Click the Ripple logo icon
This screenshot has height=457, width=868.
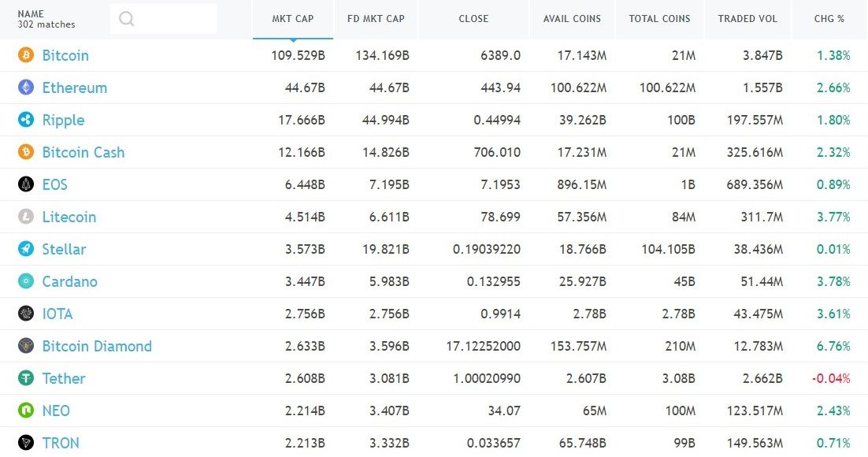(x=26, y=120)
